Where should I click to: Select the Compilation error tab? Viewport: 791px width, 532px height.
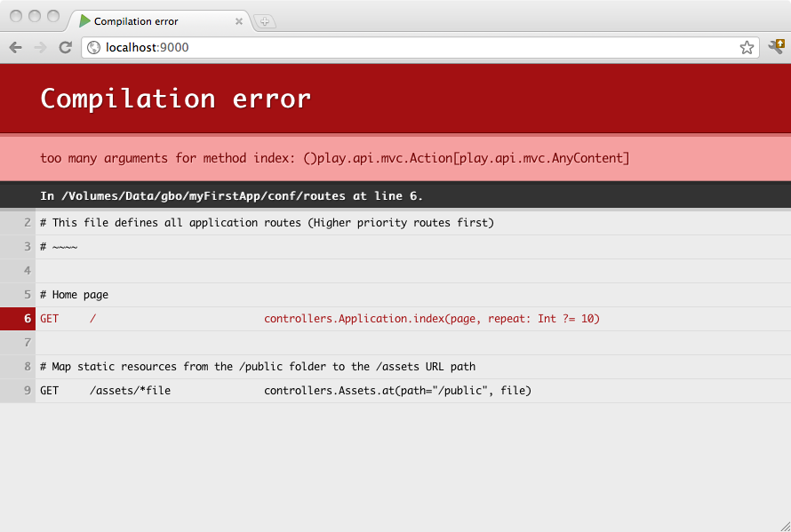coord(142,21)
